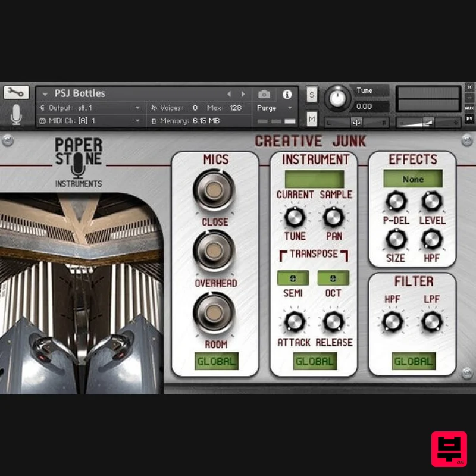Click the previous instrument arrow
476x476 pixels.
(x=229, y=93)
